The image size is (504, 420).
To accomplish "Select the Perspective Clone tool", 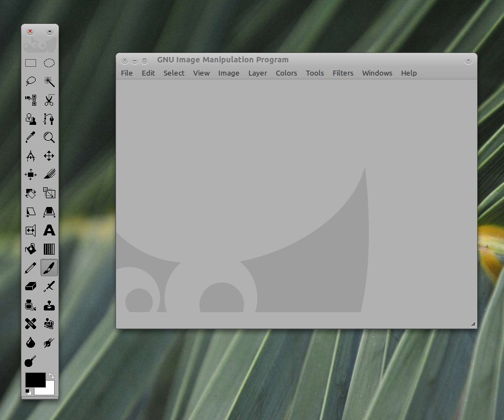I will [49, 324].
